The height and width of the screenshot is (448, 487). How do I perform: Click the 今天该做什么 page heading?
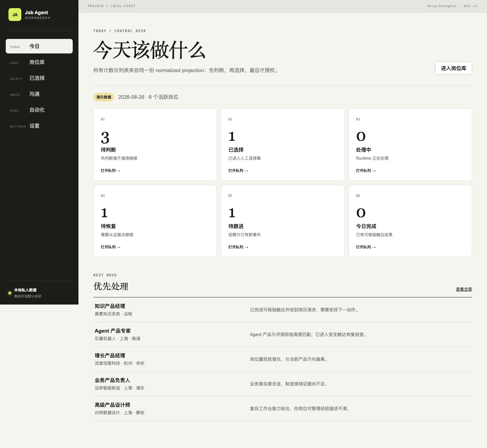(x=149, y=50)
